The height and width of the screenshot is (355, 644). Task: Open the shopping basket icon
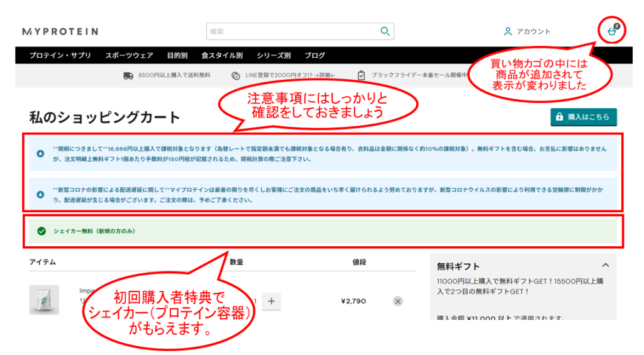pos(612,30)
